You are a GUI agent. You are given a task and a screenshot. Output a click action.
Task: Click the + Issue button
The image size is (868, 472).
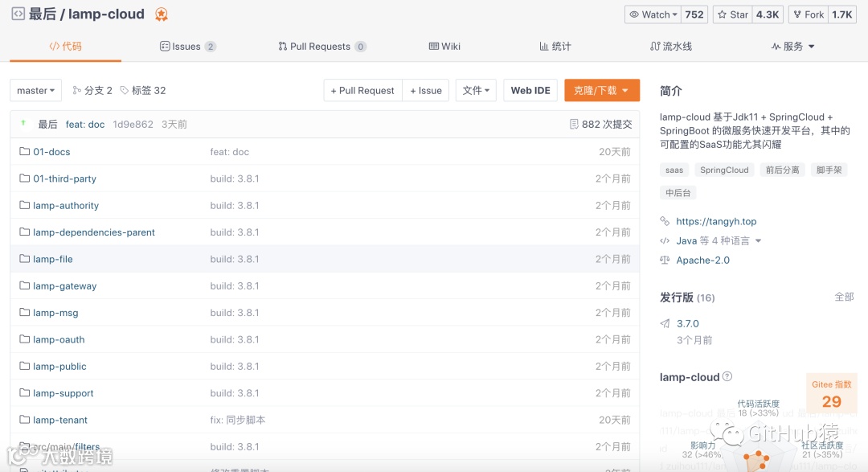(x=426, y=90)
